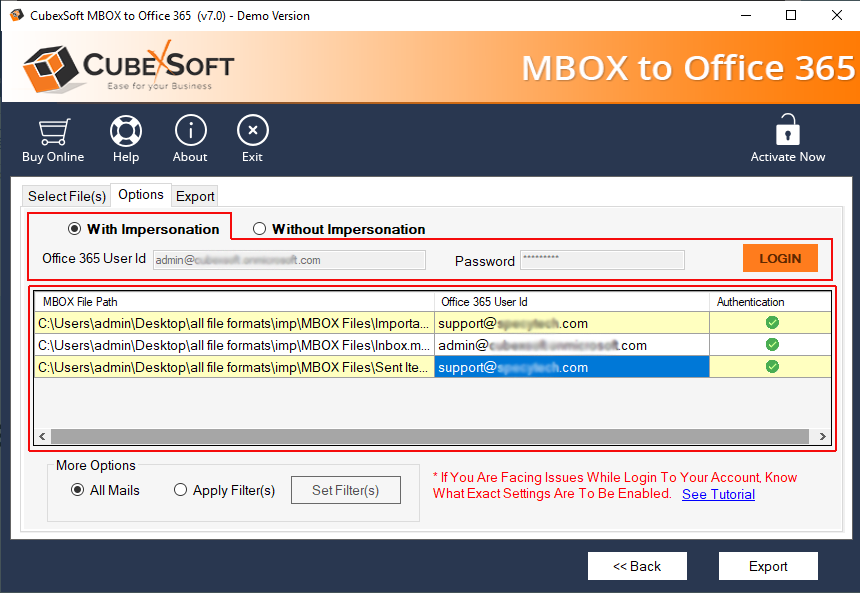860x593 pixels.
Task: Click the Activate Now padlock icon
Action: (788, 131)
